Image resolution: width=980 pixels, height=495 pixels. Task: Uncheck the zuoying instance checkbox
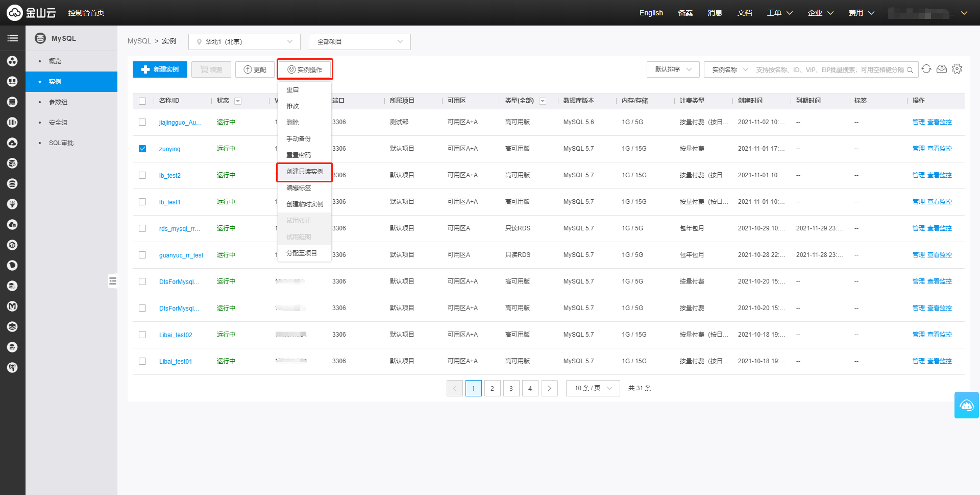click(142, 149)
